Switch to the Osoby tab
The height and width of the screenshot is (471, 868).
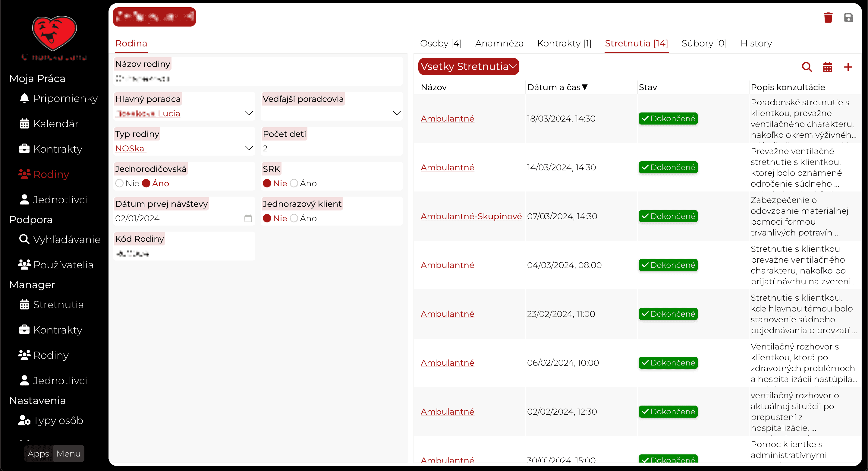(x=441, y=43)
